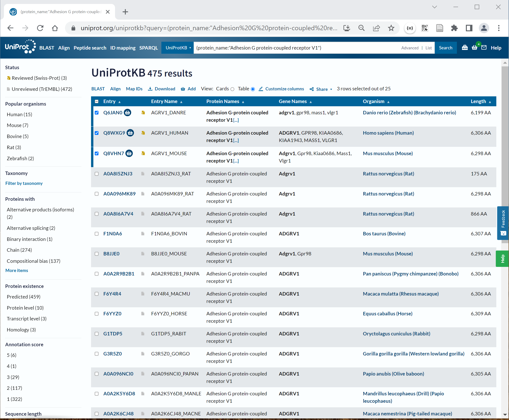The image size is (509, 420).
Task: Click basket icon beside entry Q6JAN0
Action: (127, 112)
